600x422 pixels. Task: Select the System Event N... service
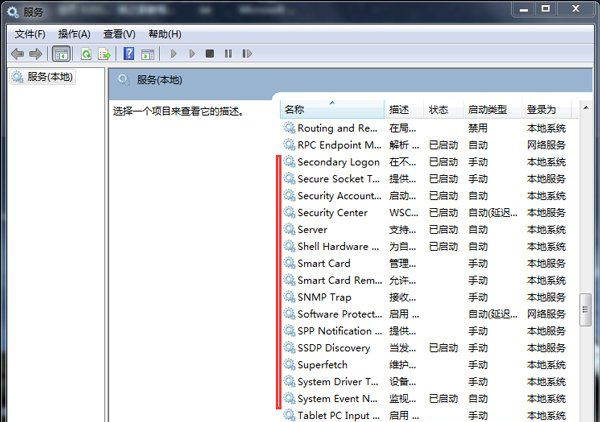(426, 398)
